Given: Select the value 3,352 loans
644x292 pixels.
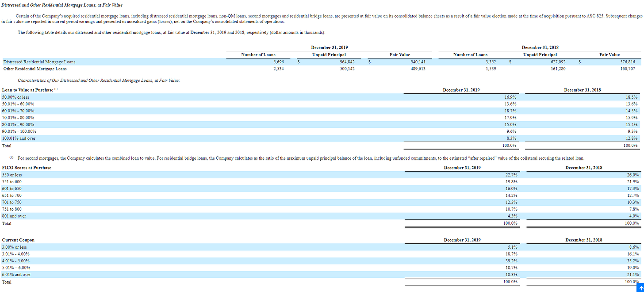Looking at the screenshot, I should pyautogui.click(x=491, y=62).
